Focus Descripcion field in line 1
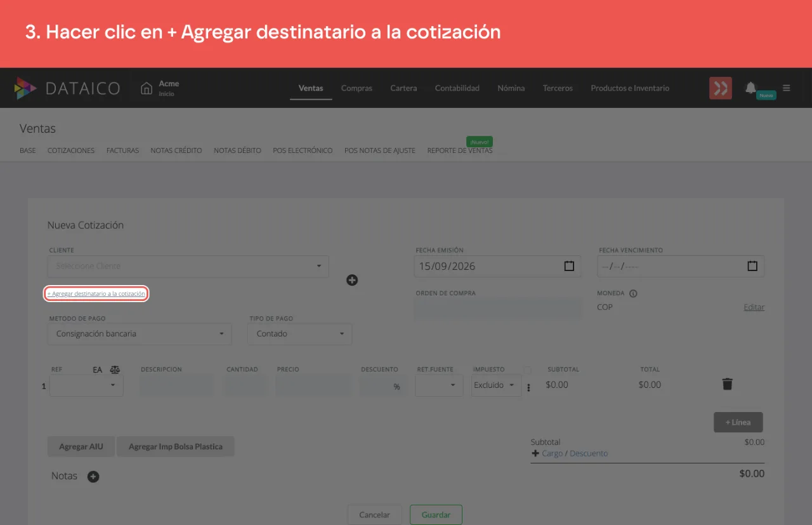This screenshot has height=525, width=812. [178, 385]
